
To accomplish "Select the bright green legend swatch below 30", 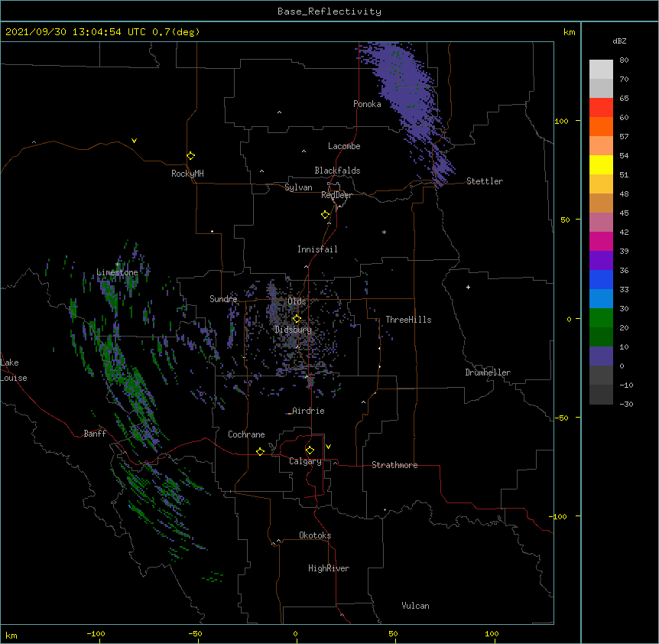I will pos(601,318).
